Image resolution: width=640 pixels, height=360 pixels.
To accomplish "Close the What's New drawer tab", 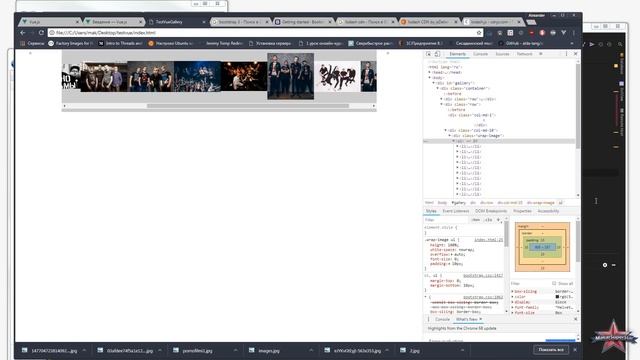I will tap(480, 319).
